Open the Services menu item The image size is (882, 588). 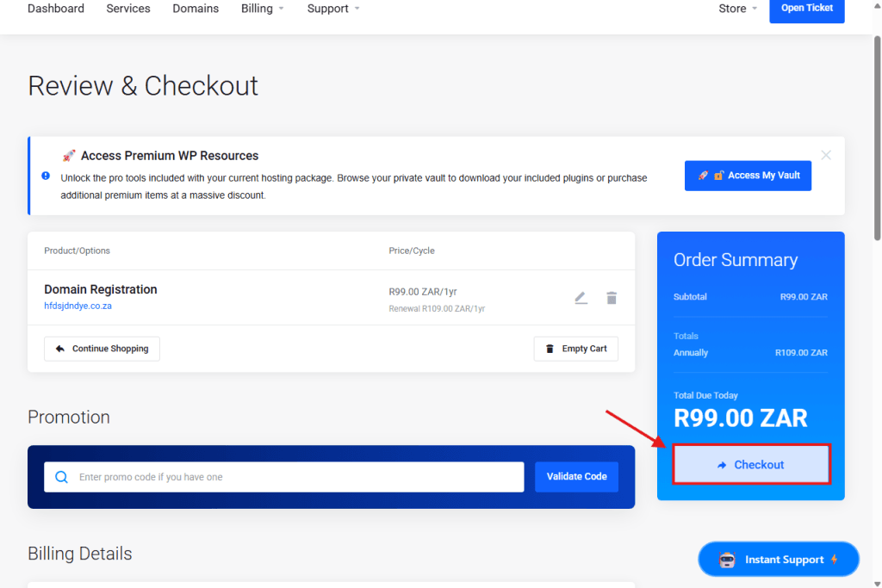[128, 9]
